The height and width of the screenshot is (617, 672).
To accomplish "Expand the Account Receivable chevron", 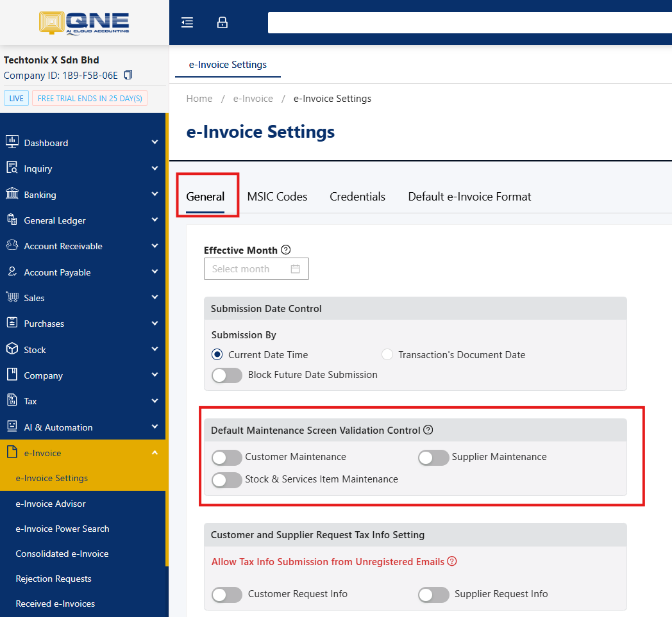I will tap(155, 246).
